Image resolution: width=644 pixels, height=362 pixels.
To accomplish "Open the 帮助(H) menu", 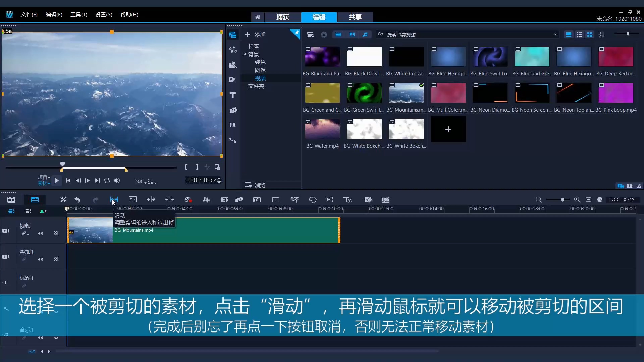I will click(x=129, y=15).
